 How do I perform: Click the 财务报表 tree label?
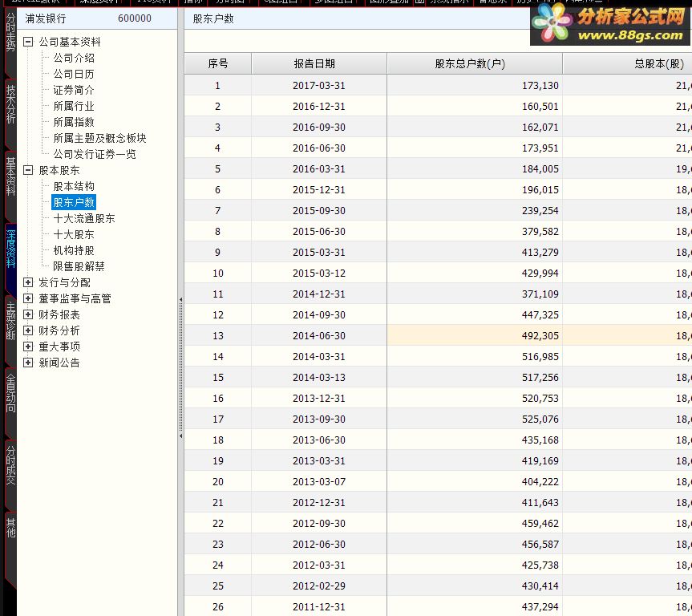[59, 315]
